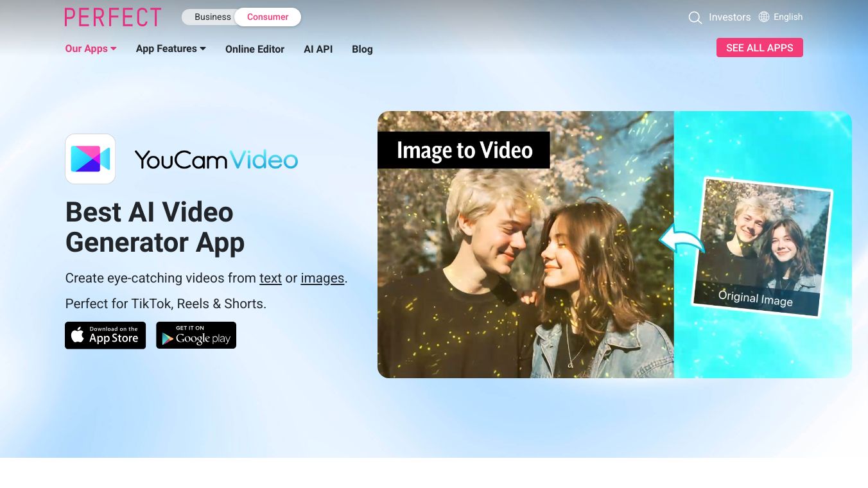Follow the underlined 'text' link
The image size is (868, 488).
(x=271, y=278)
